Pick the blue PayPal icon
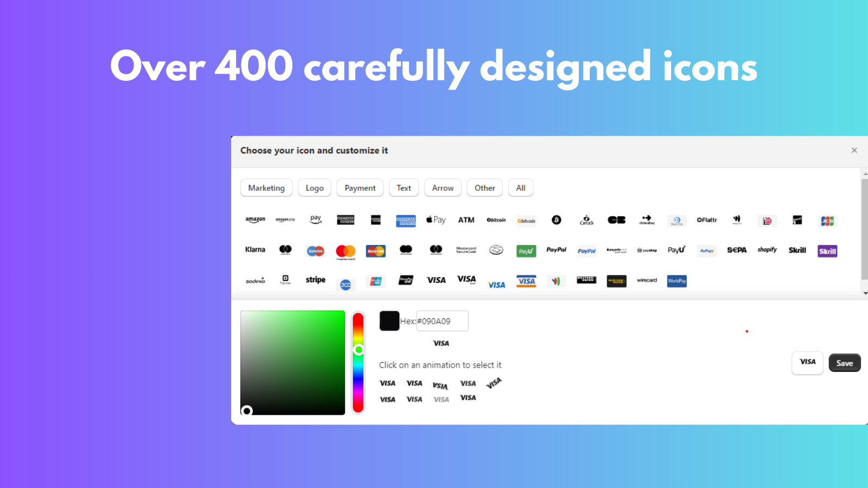Viewport: 868px width, 488px height. 586,251
